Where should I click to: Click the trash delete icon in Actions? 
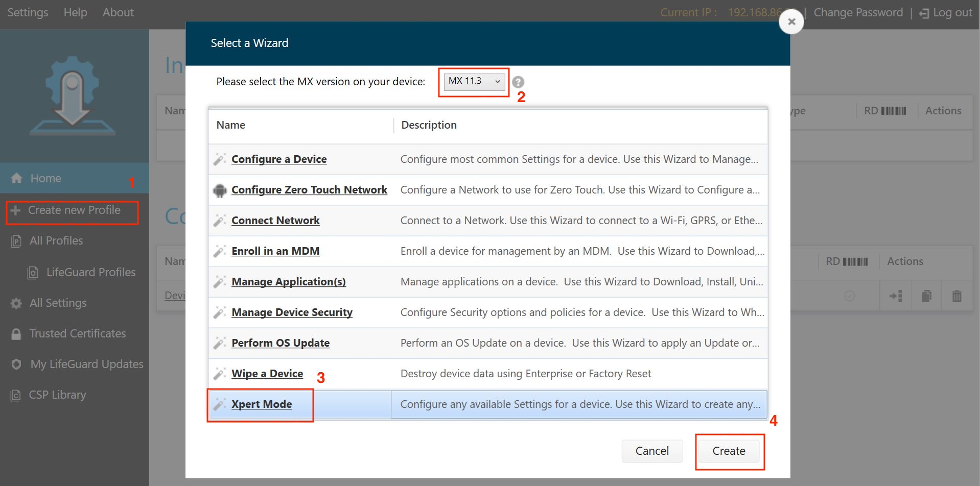tap(956, 296)
